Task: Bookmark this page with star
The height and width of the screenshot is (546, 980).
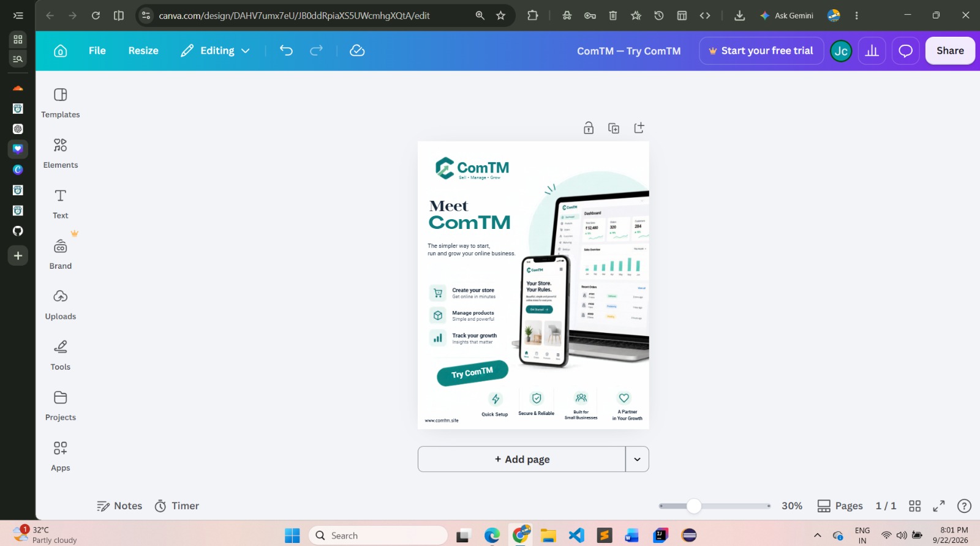Action: click(500, 15)
